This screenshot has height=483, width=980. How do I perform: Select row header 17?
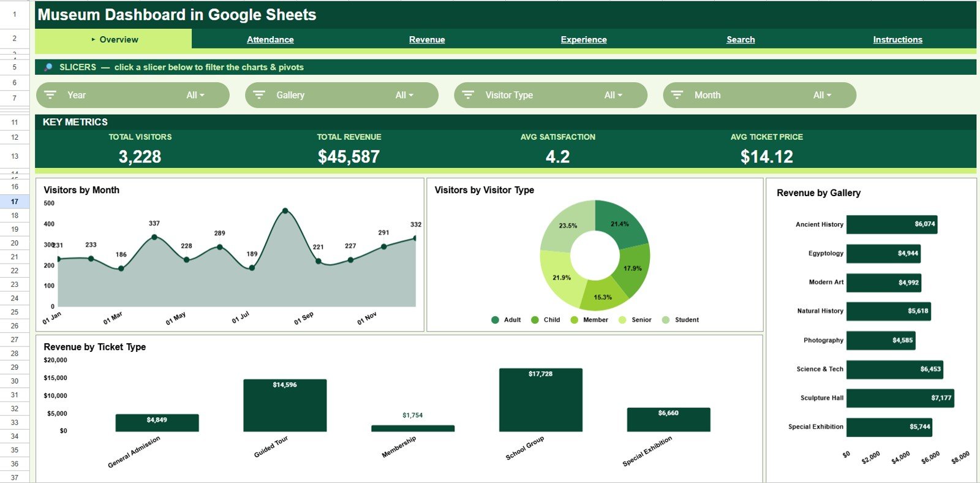[15, 202]
